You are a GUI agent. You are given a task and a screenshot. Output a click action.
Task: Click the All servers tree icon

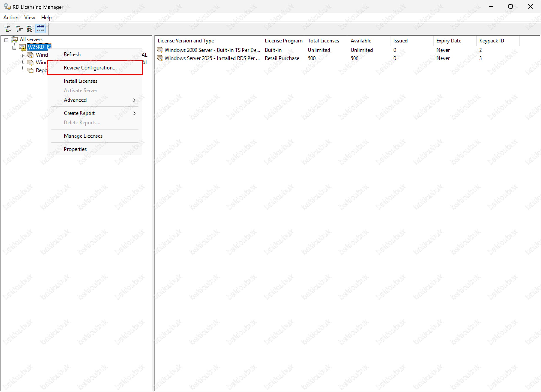[x=14, y=39]
